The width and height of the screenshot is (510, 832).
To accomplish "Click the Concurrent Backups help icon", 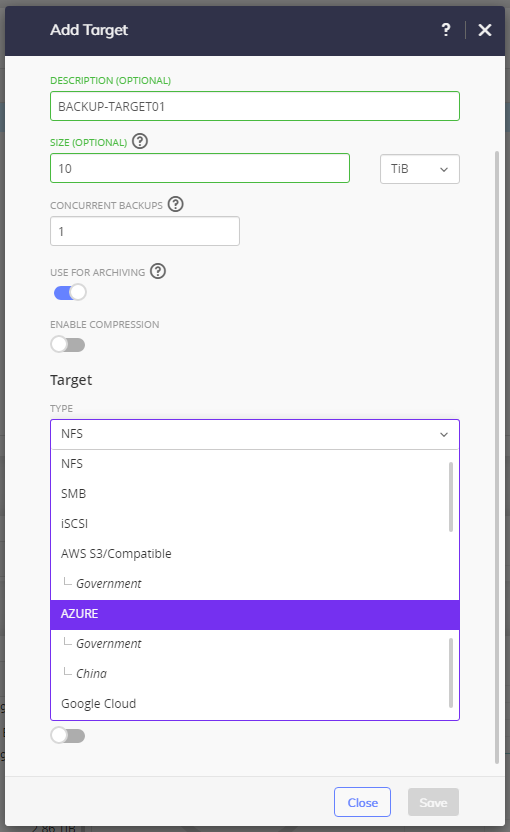I will pos(176,204).
